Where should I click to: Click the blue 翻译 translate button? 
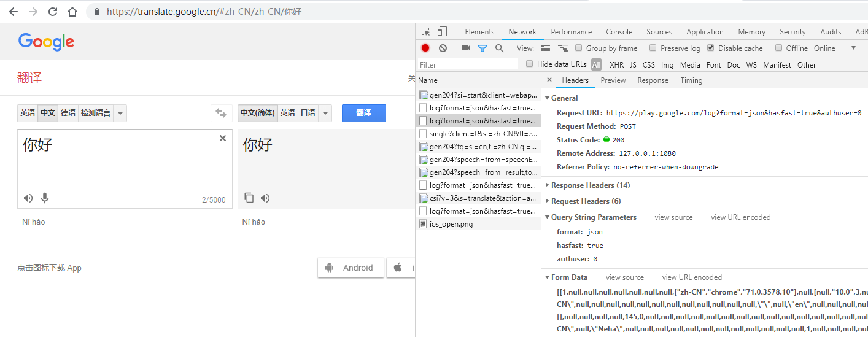tap(364, 113)
